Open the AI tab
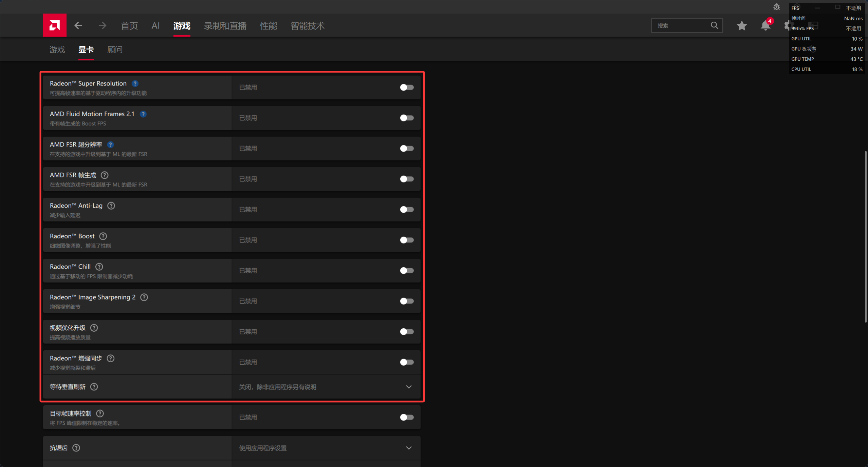Viewport: 868px width, 467px height. pos(155,26)
